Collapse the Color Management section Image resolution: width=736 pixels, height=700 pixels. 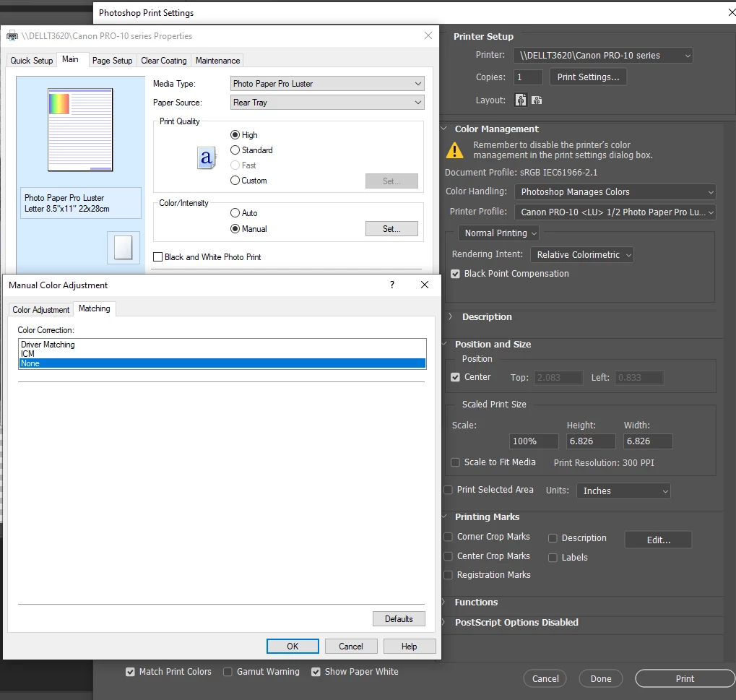point(444,128)
